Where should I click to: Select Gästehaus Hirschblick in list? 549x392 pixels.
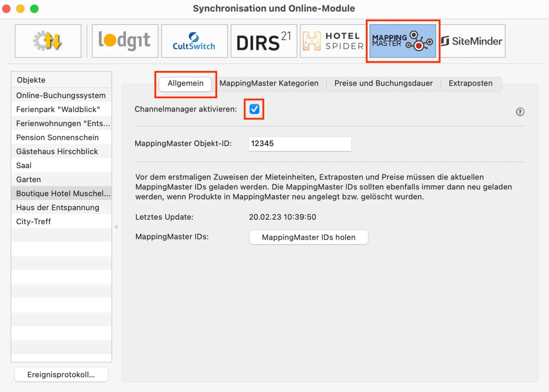tap(61, 151)
